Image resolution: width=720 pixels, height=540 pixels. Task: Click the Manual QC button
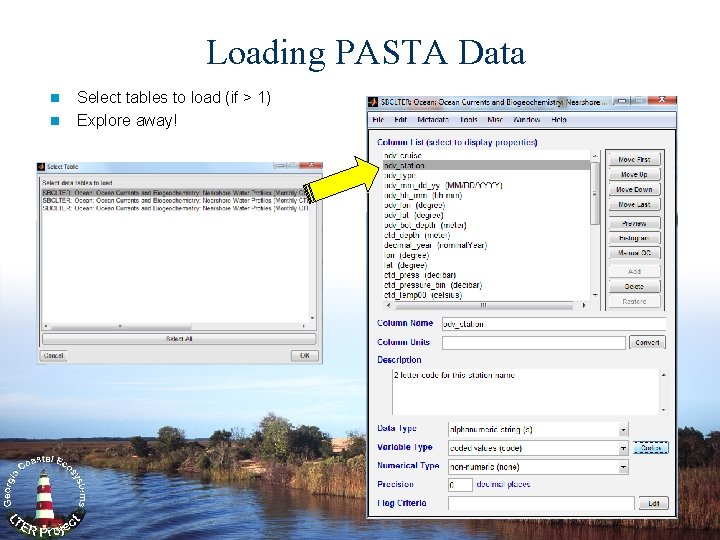(634, 253)
